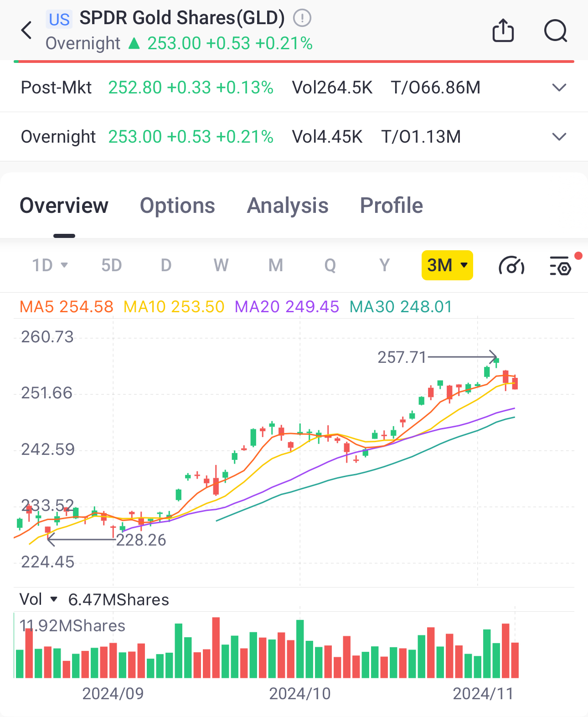Tap the back arrow icon
This screenshot has width=588, height=717.
tap(27, 31)
